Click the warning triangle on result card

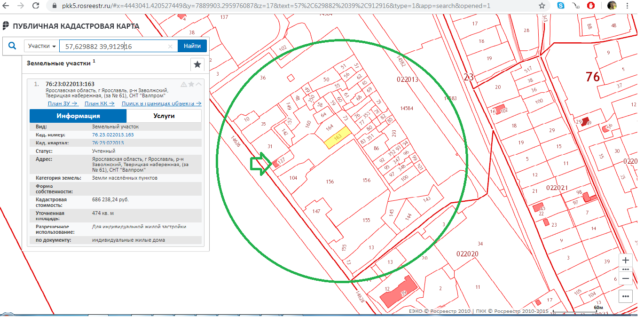184,84
